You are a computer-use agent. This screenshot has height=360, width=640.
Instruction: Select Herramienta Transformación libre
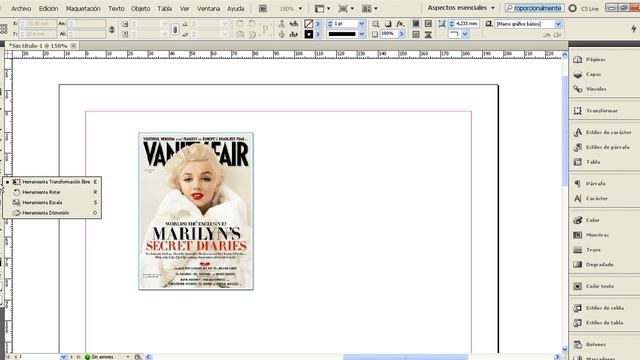[52, 182]
